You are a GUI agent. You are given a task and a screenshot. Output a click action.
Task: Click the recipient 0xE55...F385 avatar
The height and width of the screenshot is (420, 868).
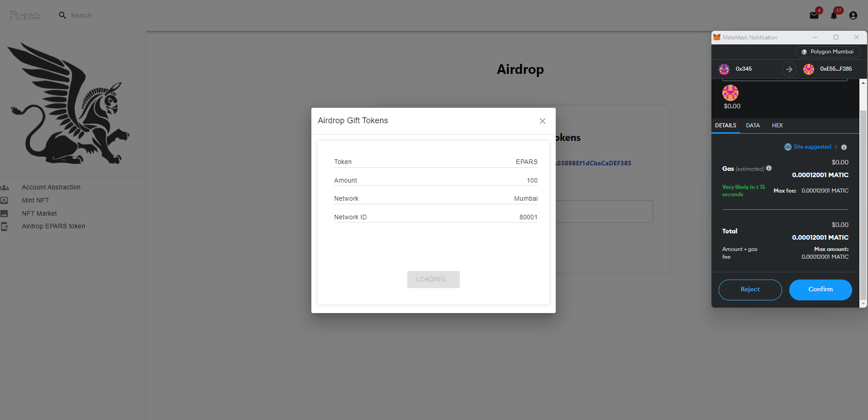pos(809,69)
